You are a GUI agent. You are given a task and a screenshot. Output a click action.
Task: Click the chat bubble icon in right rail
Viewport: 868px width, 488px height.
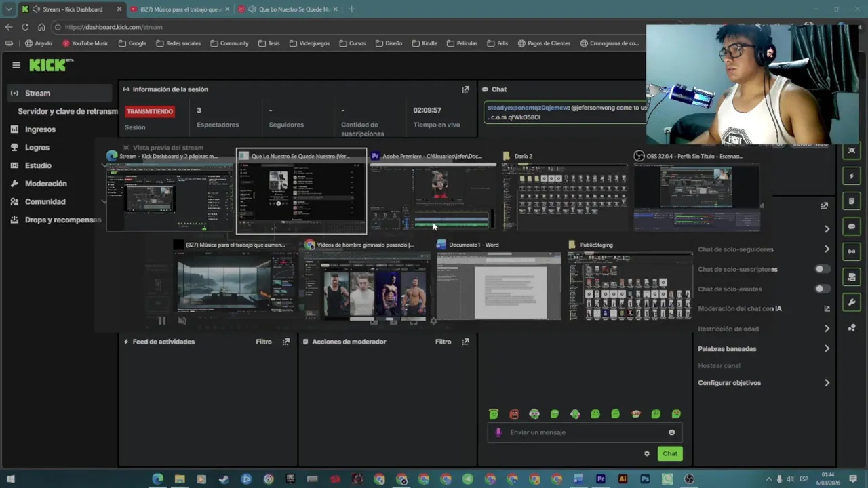(852, 226)
